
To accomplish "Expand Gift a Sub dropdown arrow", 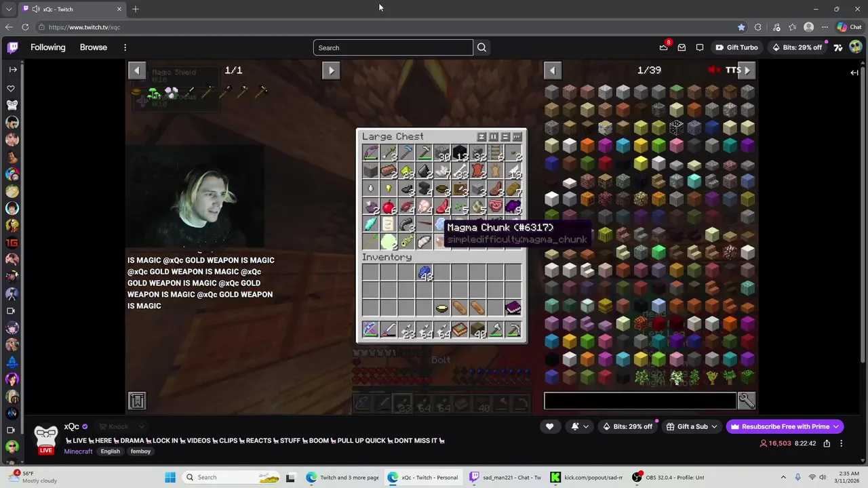I will click(714, 426).
